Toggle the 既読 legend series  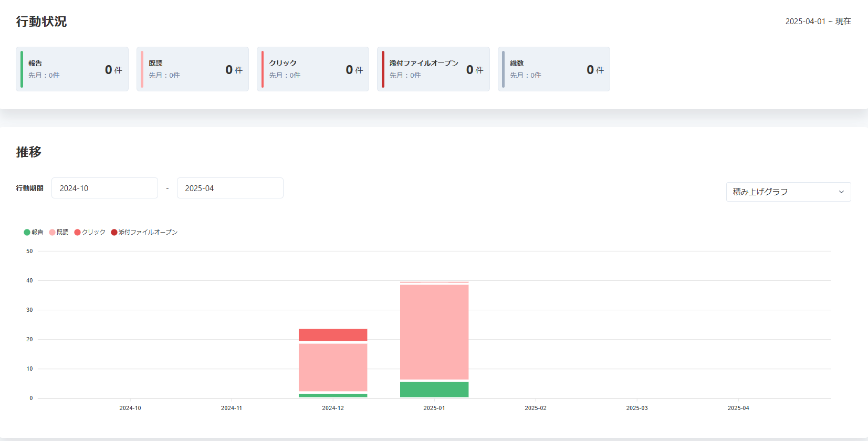pos(59,232)
